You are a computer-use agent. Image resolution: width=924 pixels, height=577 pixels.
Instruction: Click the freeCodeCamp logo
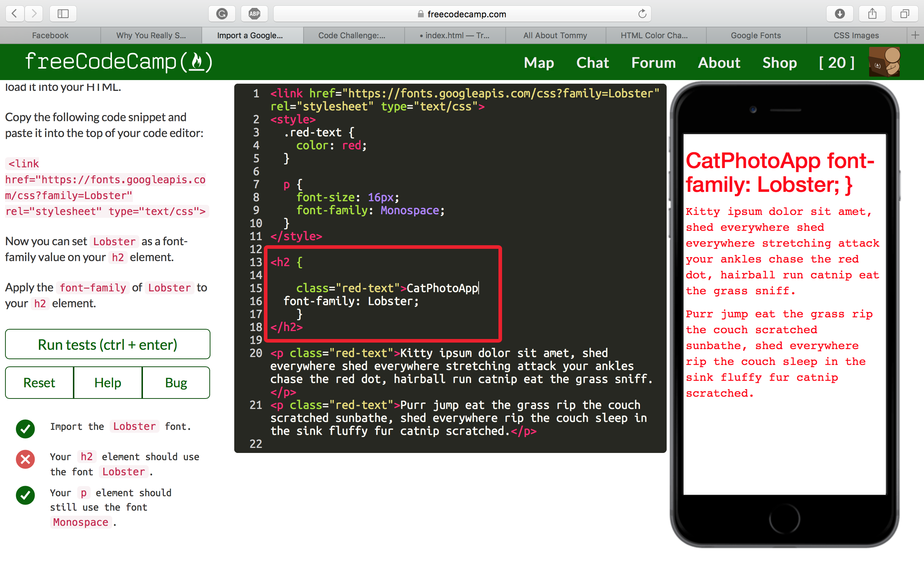point(119,62)
